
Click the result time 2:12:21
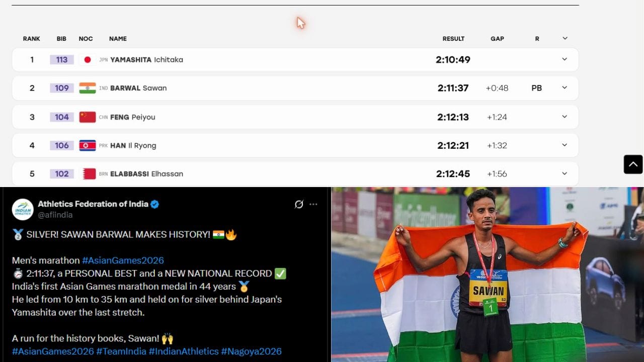click(453, 146)
